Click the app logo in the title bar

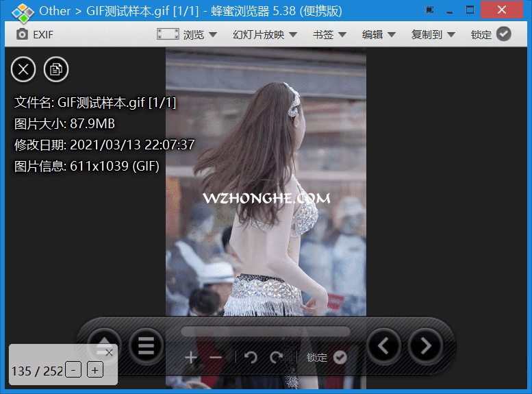pyautogui.click(x=23, y=12)
